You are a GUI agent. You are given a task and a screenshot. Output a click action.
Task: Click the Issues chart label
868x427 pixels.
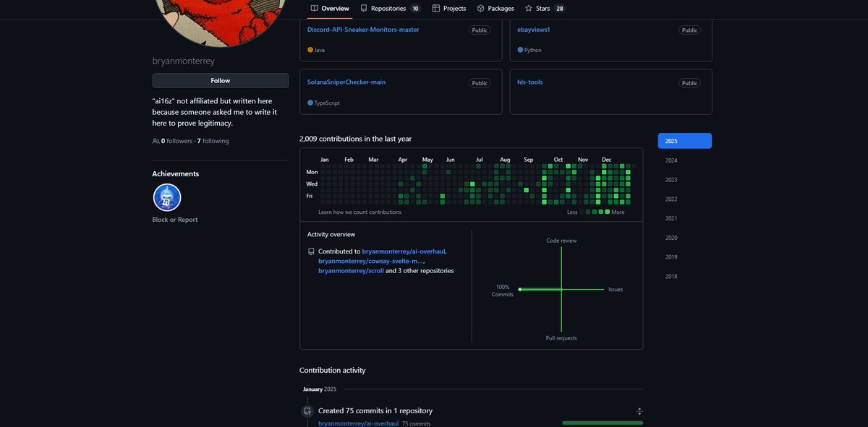coord(616,289)
